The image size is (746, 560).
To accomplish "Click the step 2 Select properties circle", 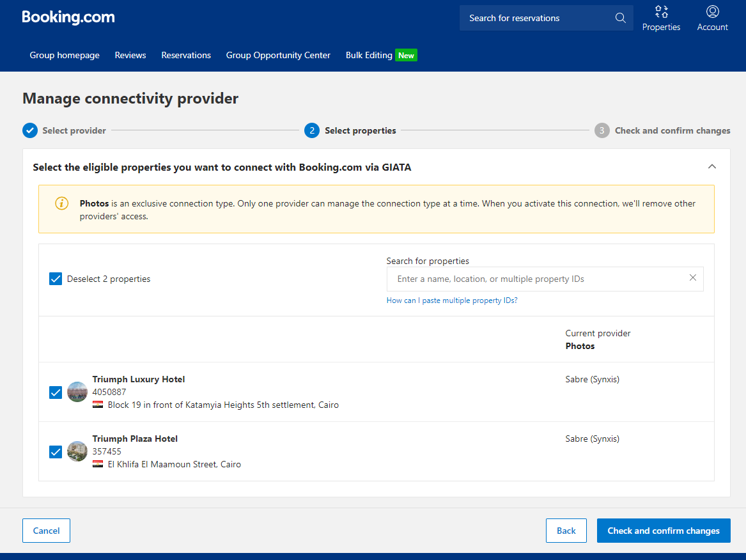I will coord(312,130).
